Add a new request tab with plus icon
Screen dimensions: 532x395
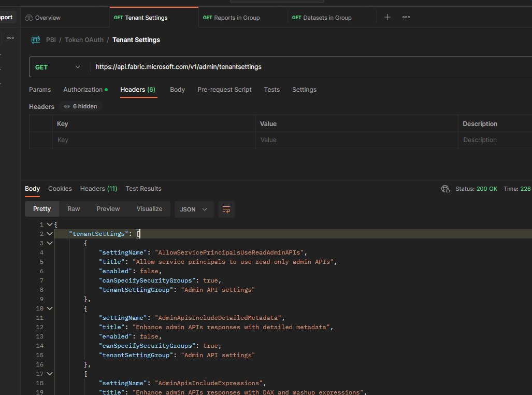tap(387, 17)
